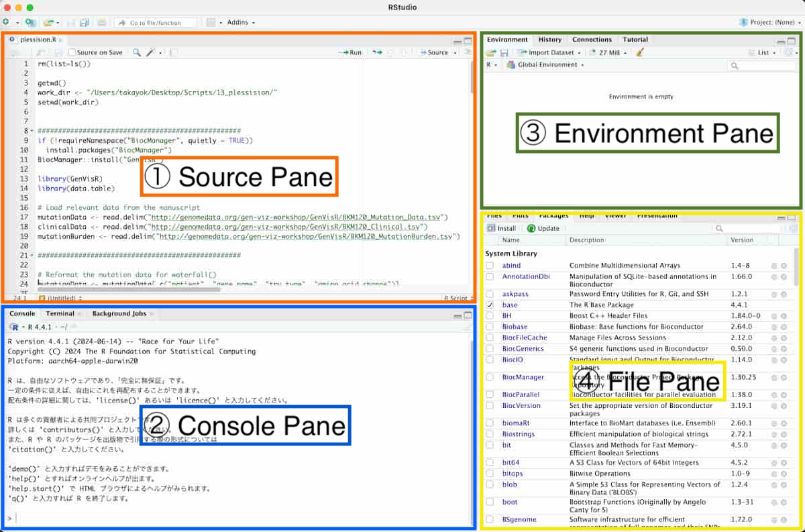Click the New File icon in main toolbar
Viewport: 805px width, 532px height.
click(6, 22)
